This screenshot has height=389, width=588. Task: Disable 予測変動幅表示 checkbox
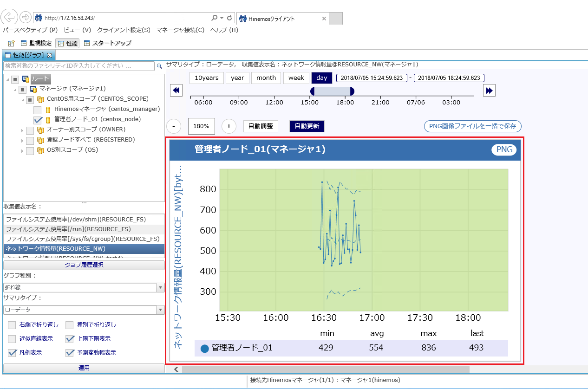[70, 353]
